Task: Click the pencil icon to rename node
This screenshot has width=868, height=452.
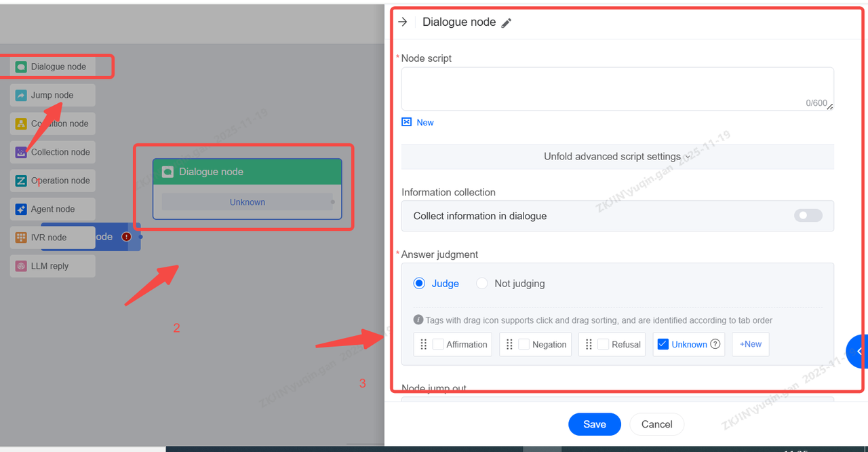Action: tap(507, 22)
